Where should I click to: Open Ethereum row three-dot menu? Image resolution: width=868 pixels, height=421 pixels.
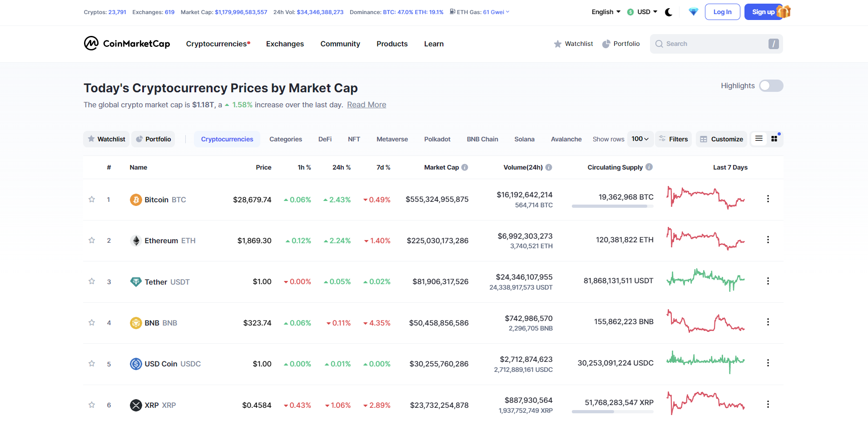coord(768,240)
